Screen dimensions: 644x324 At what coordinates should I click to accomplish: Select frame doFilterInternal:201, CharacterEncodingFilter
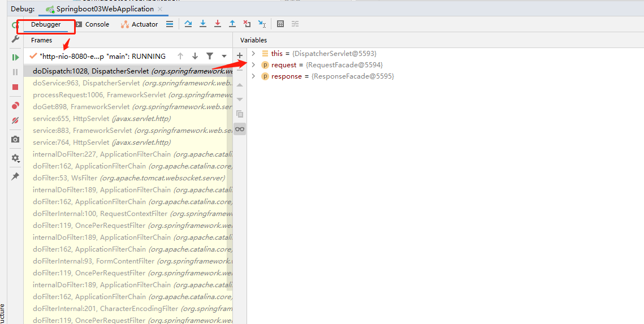point(128,308)
